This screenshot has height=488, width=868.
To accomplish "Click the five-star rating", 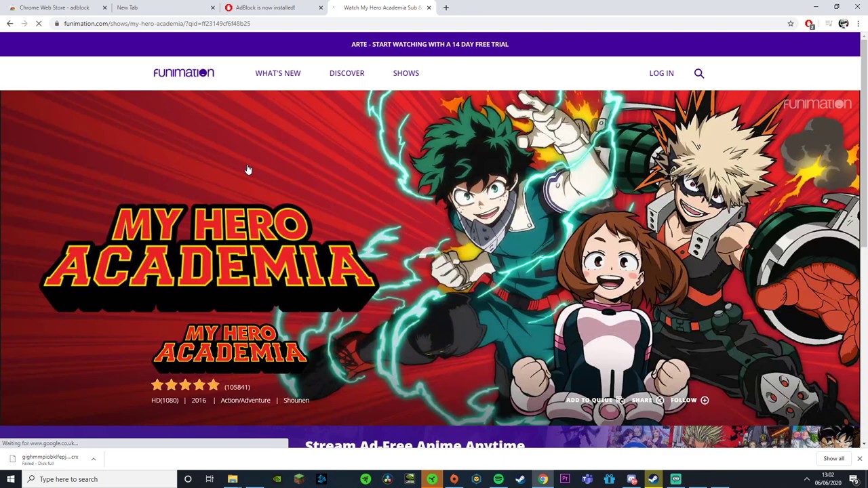I will click(x=185, y=386).
